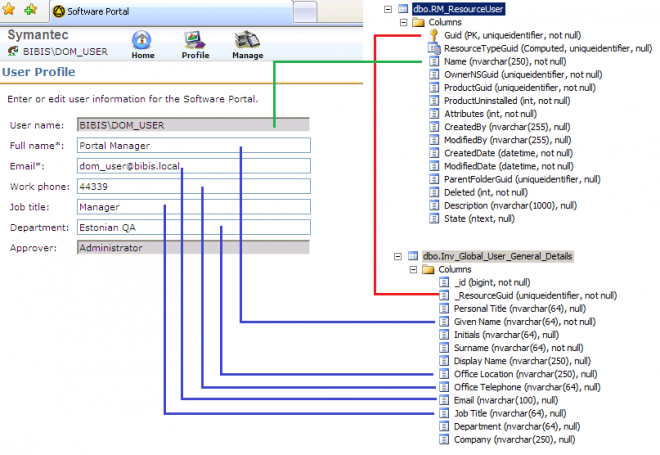660x455 pixels.
Task: Open the Profile icon in the portal
Action: click(x=194, y=40)
